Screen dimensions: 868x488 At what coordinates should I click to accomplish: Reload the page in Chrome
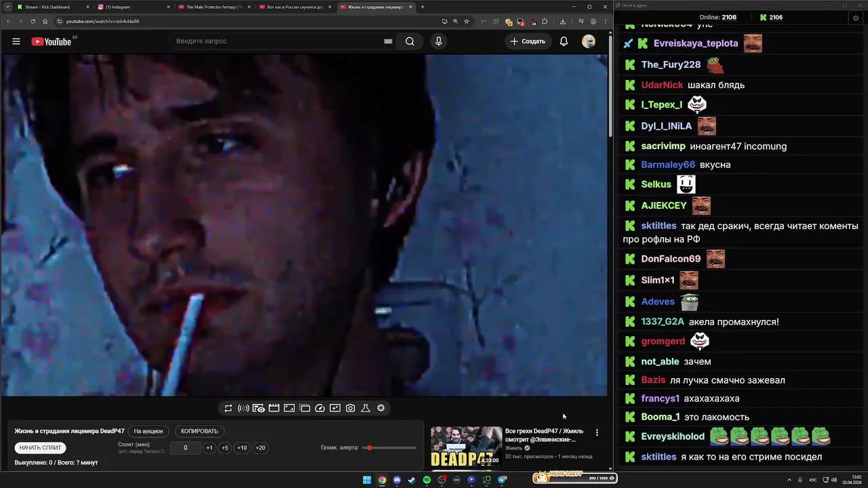point(33,21)
